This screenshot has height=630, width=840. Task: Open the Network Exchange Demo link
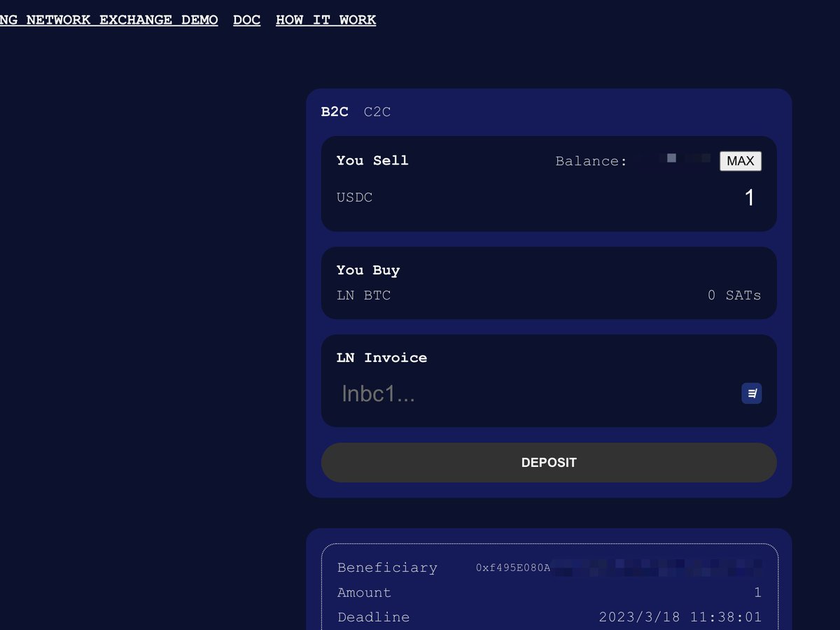coord(108,20)
